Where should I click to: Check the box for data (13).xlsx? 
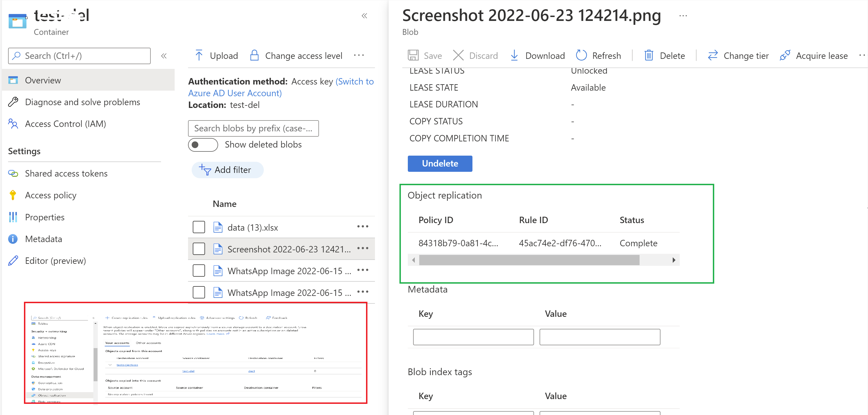[199, 227]
